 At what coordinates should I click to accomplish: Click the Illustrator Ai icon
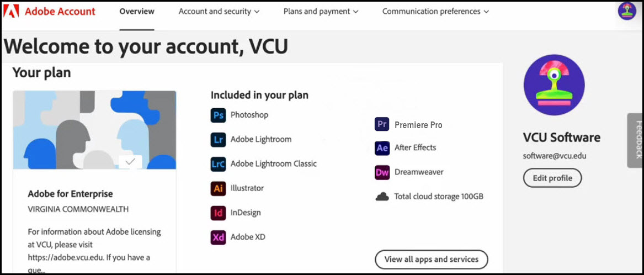pos(218,189)
